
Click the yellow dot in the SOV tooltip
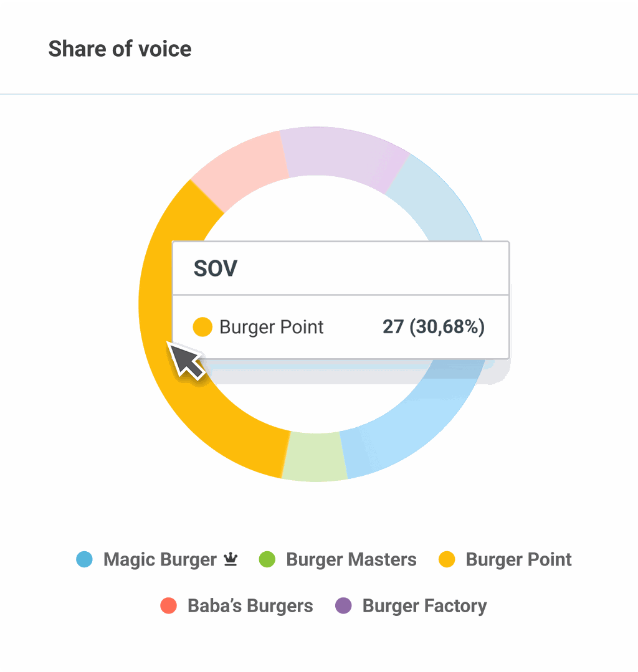pos(202,327)
